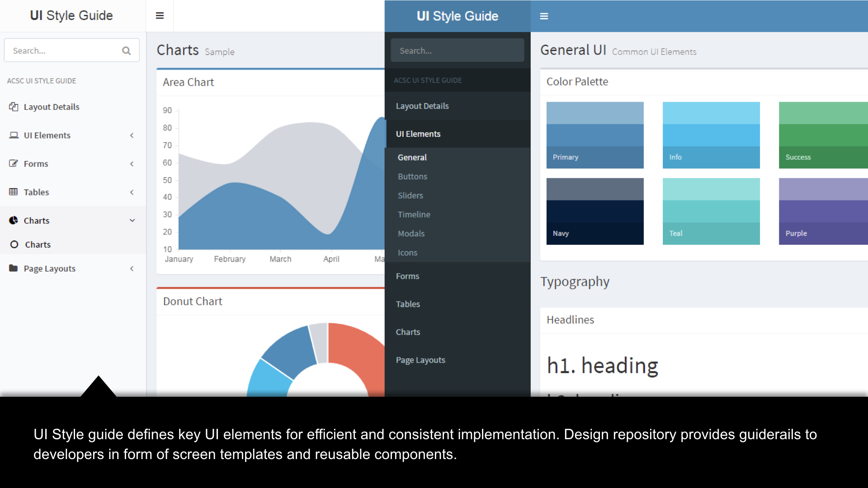This screenshot has height=488, width=868.
Task: Click the Tables grid icon
Action: tap(14, 192)
